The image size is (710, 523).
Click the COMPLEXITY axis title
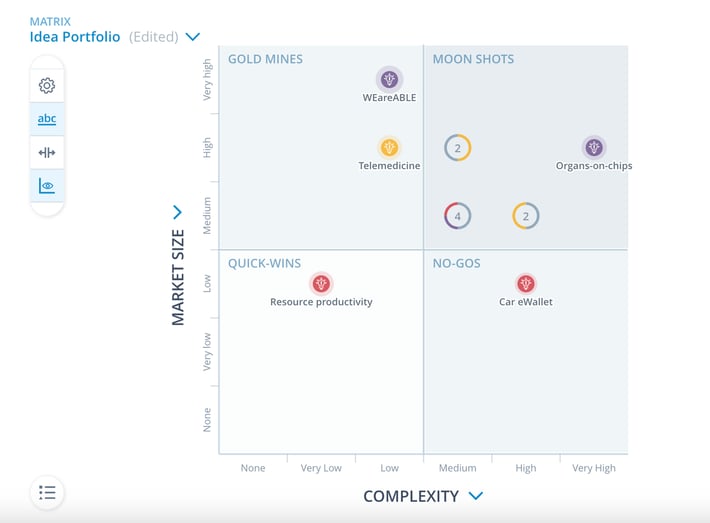click(411, 496)
